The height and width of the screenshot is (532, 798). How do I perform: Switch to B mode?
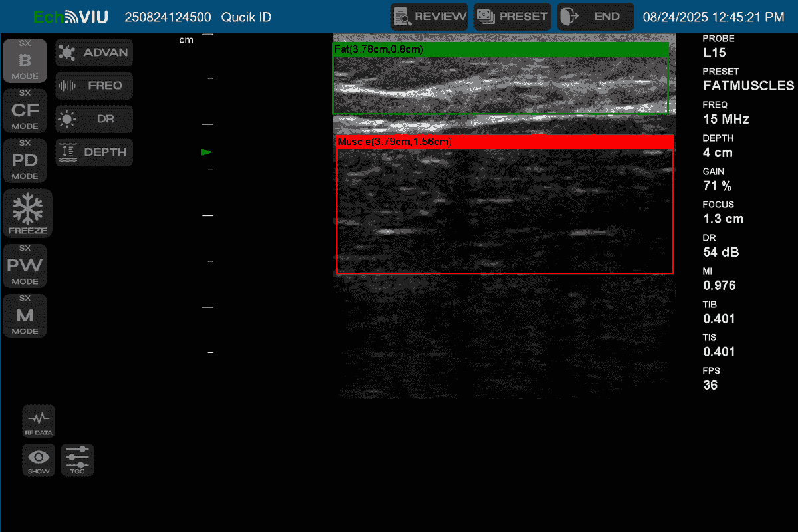pos(25,61)
